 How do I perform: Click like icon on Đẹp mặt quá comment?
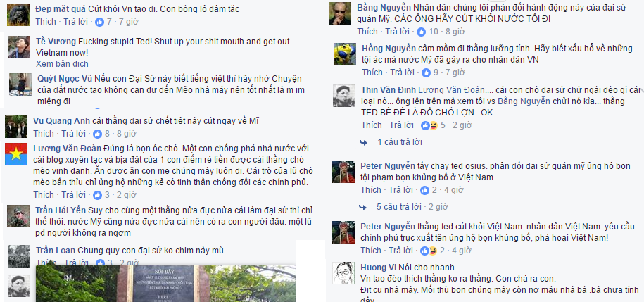(99, 23)
